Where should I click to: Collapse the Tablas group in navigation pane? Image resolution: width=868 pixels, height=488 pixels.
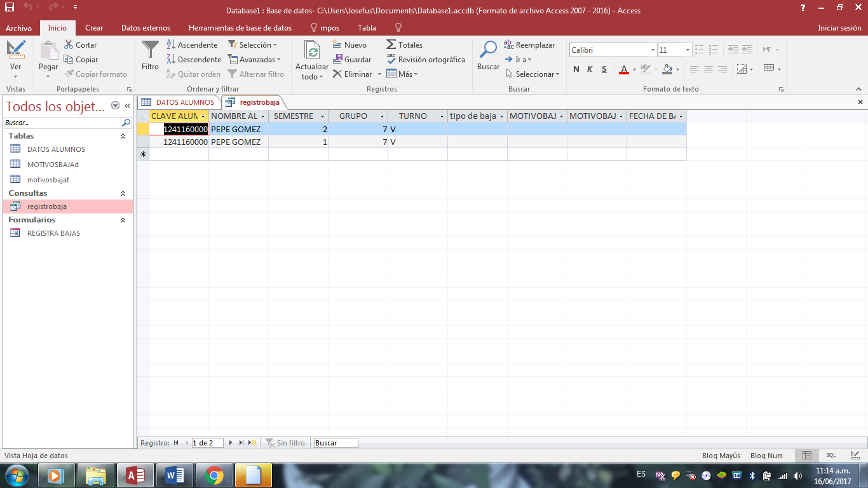tap(123, 136)
